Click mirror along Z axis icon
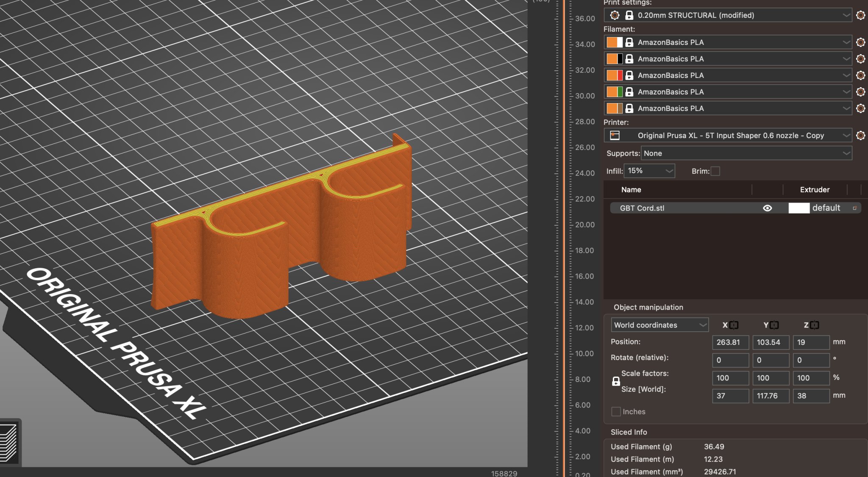The width and height of the screenshot is (868, 477). click(815, 325)
